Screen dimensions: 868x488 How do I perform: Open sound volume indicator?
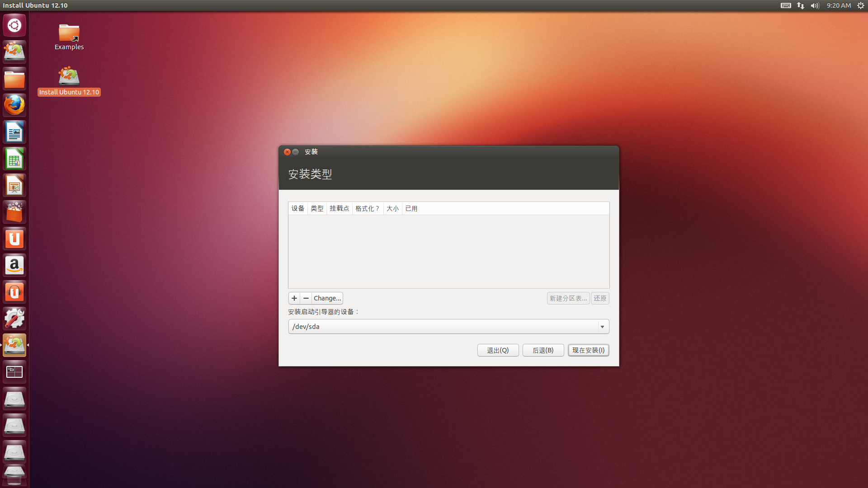pos(815,5)
